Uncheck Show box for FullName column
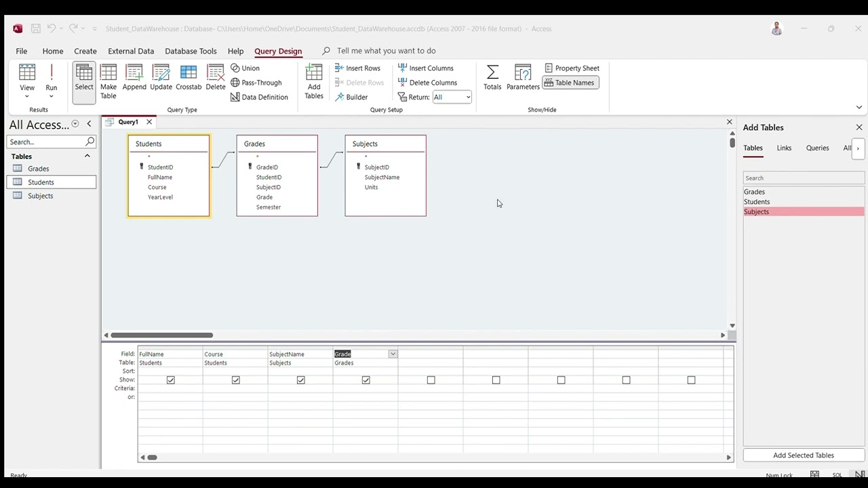The height and width of the screenshot is (488, 868). click(171, 380)
